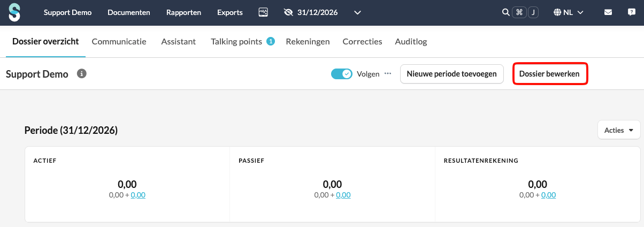Open the monitor chart icon in top bar
This screenshot has width=644, height=227.
[263, 12]
